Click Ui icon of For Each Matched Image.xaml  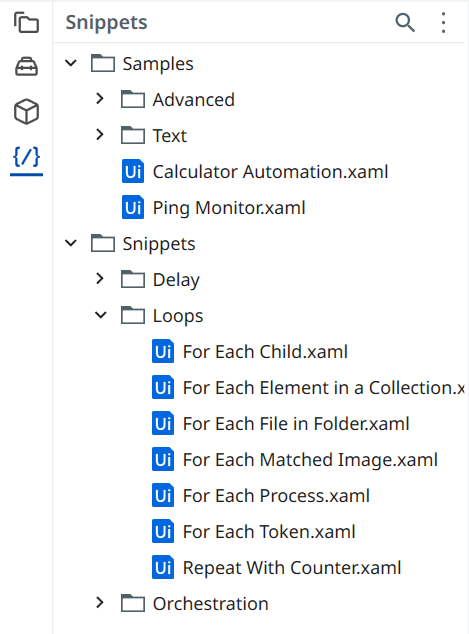(163, 459)
